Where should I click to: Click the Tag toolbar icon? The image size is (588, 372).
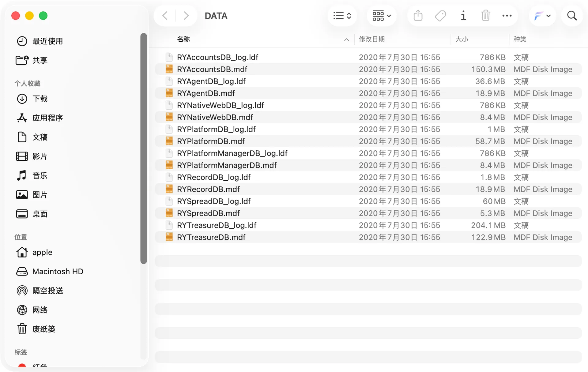tap(440, 16)
